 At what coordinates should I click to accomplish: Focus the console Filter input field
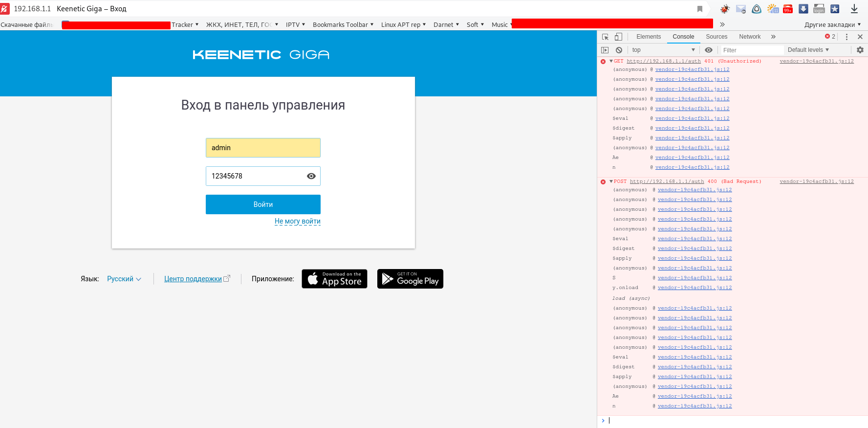(x=752, y=50)
